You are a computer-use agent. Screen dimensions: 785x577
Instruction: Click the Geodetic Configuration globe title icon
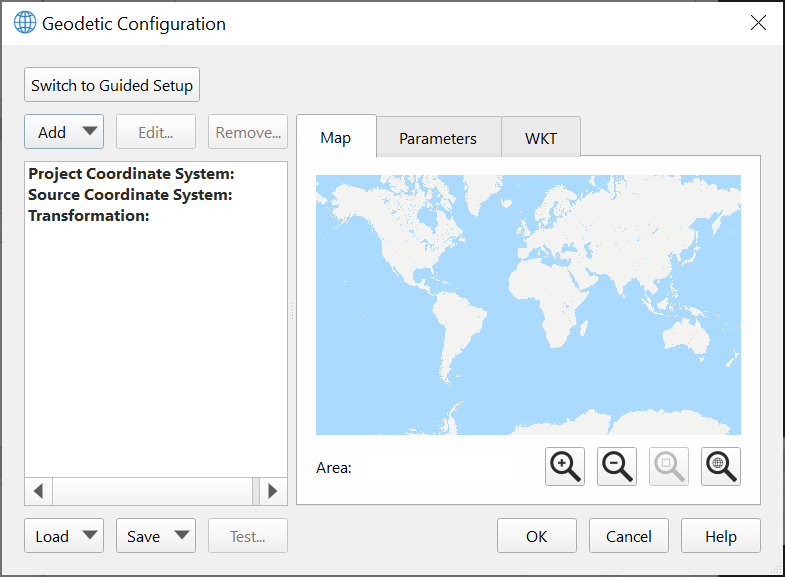(24, 23)
